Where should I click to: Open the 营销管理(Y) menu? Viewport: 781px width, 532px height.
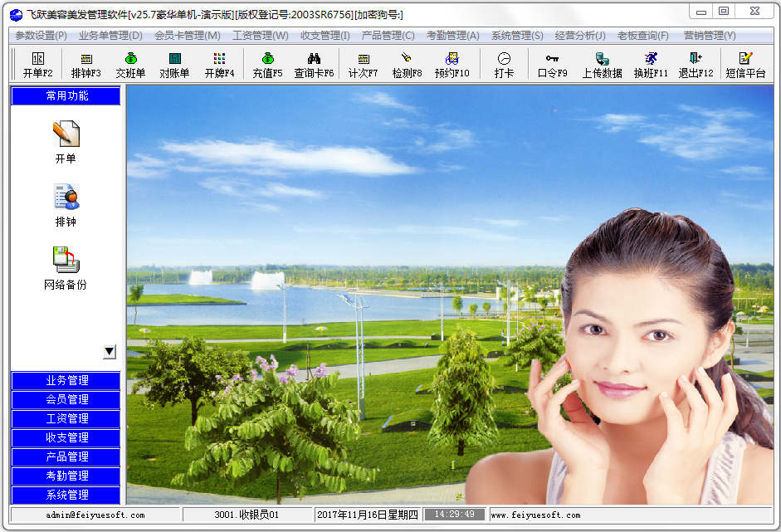click(x=710, y=36)
